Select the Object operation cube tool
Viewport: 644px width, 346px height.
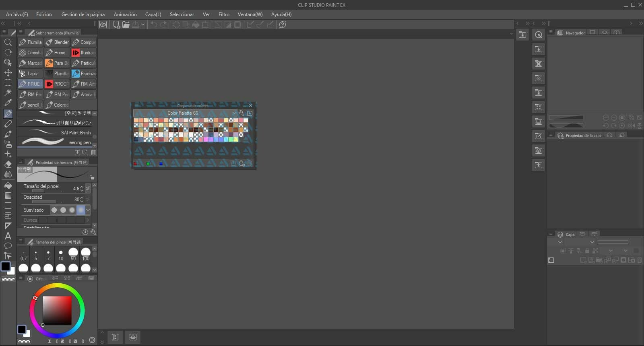click(x=8, y=62)
